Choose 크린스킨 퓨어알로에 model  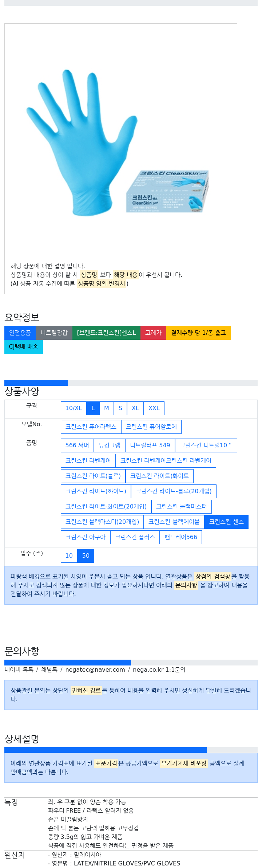pyautogui.click(x=151, y=427)
